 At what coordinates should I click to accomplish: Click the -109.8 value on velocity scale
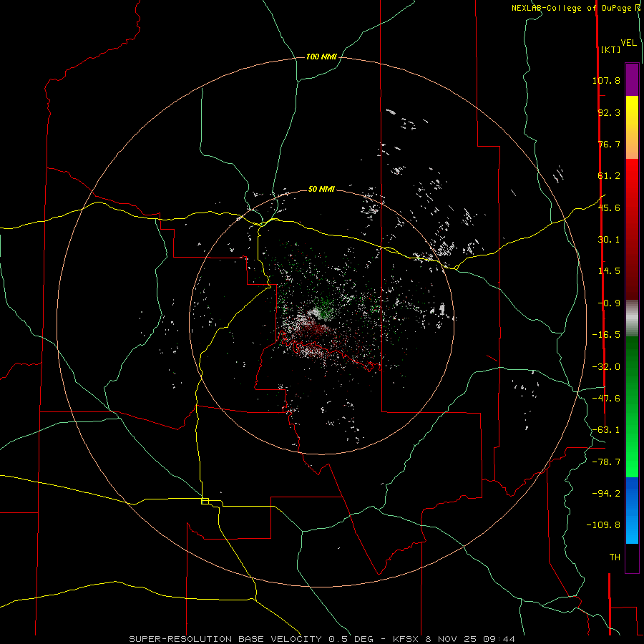(603, 525)
